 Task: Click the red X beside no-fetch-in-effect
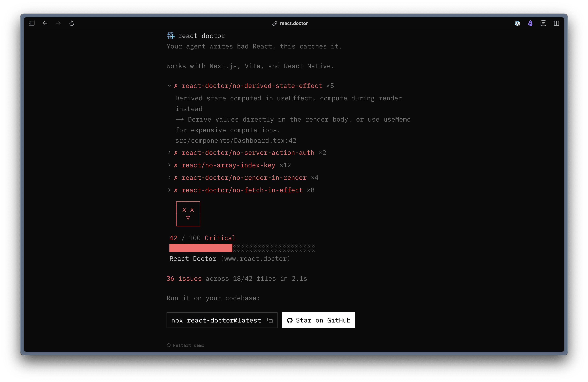pos(176,190)
